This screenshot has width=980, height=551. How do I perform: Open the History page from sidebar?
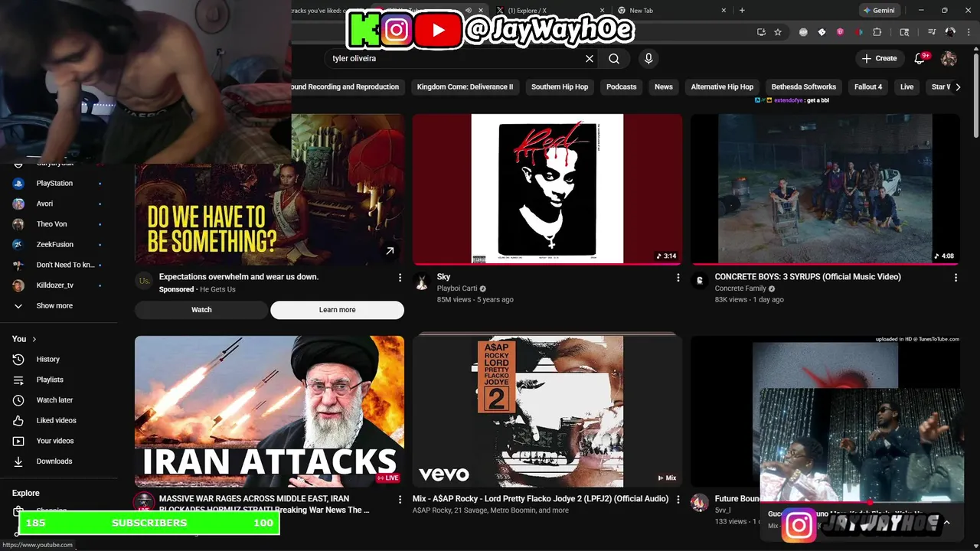pos(58,359)
